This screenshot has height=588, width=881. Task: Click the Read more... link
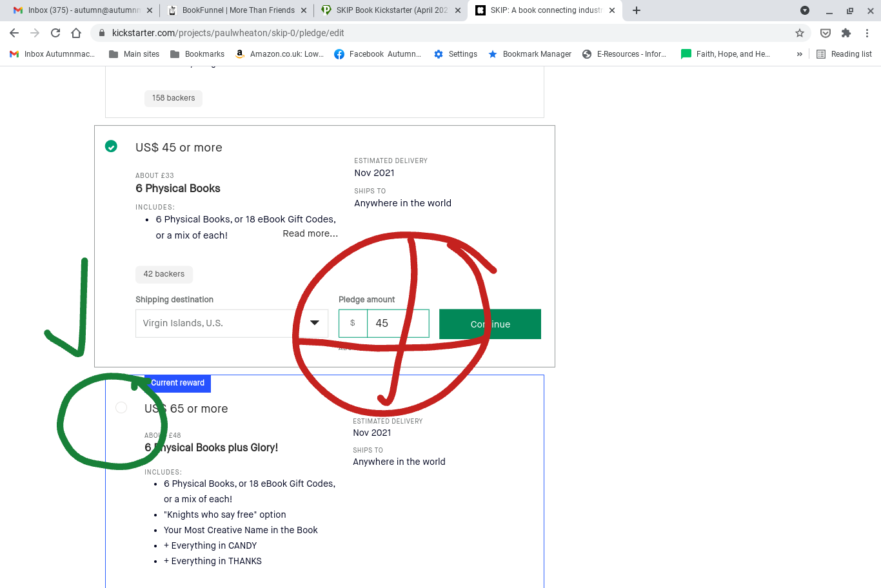pos(310,233)
